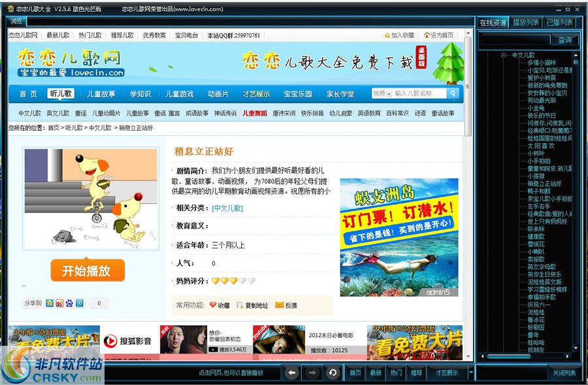The height and width of the screenshot is (385, 588).
Task: Share via the blue circle Tencent icon
Action: click(x=80, y=303)
